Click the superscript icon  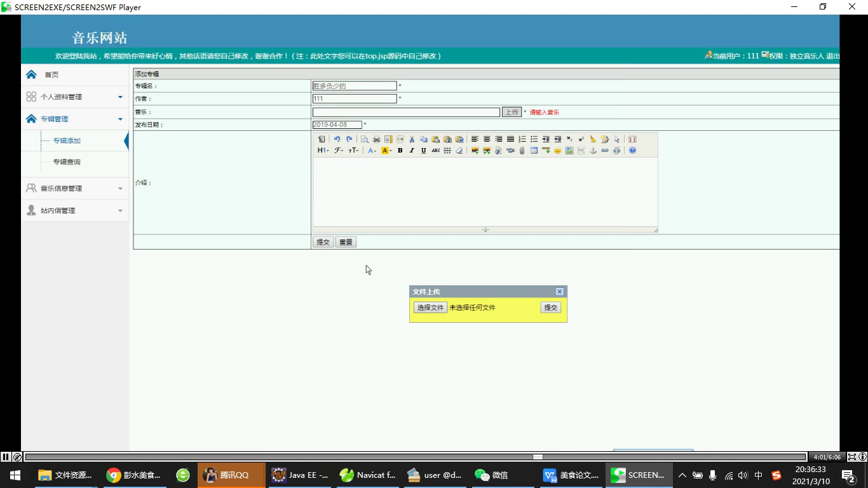[581, 139]
